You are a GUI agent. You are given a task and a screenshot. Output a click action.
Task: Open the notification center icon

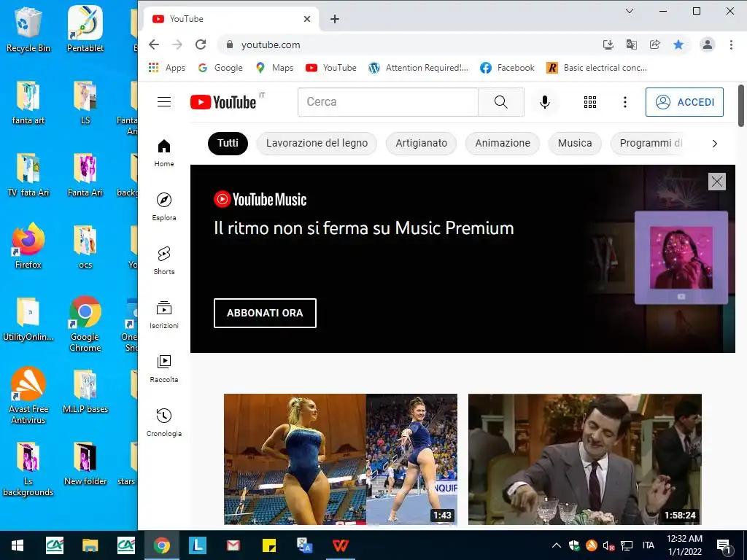724,546
